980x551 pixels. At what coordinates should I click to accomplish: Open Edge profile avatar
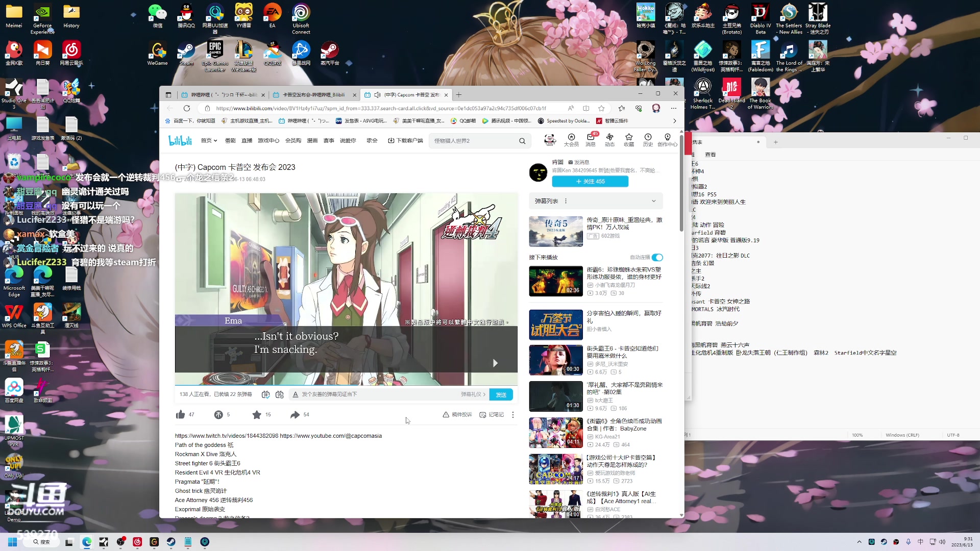pyautogui.click(x=656, y=108)
